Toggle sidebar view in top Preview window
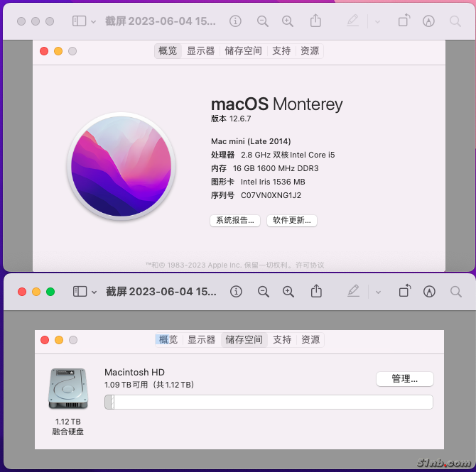Viewport: 476px width, 472px height. (x=80, y=21)
